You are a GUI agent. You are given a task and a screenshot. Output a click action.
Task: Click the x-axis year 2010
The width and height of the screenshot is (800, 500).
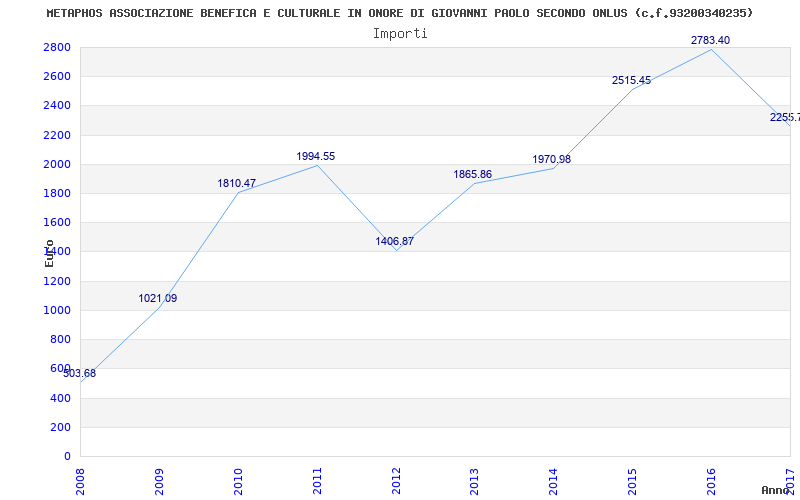pyautogui.click(x=238, y=481)
